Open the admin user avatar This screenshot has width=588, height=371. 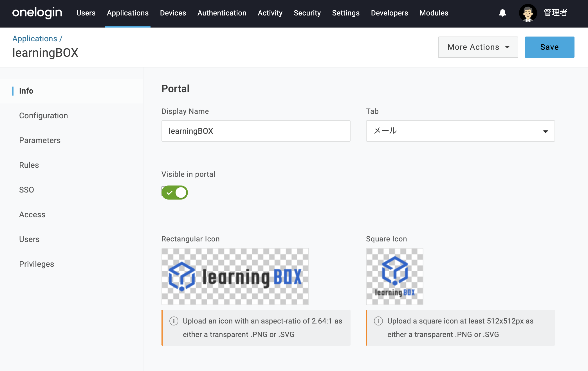pyautogui.click(x=528, y=13)
